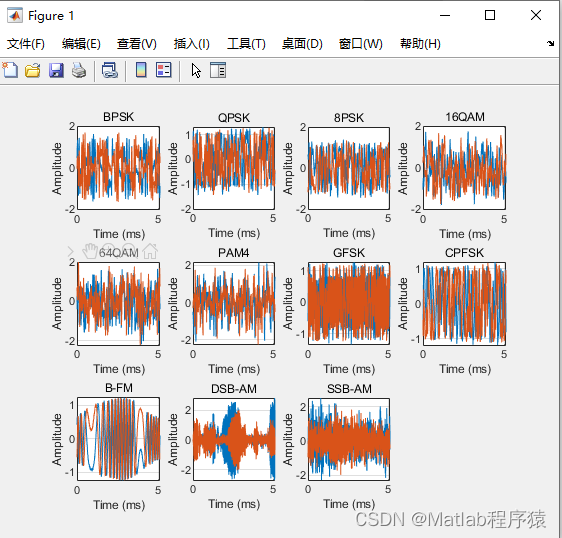
Task: Select the SSB-AM subplot axes
Action: point(349,439)
